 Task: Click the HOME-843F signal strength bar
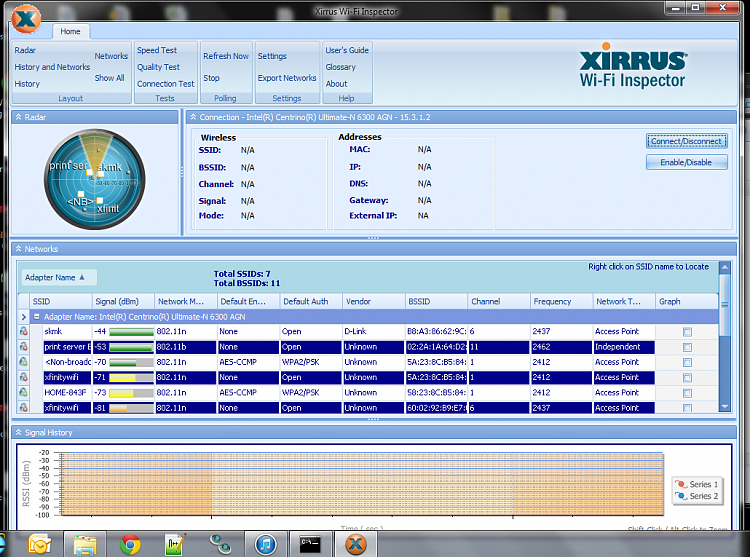(131, 393)
